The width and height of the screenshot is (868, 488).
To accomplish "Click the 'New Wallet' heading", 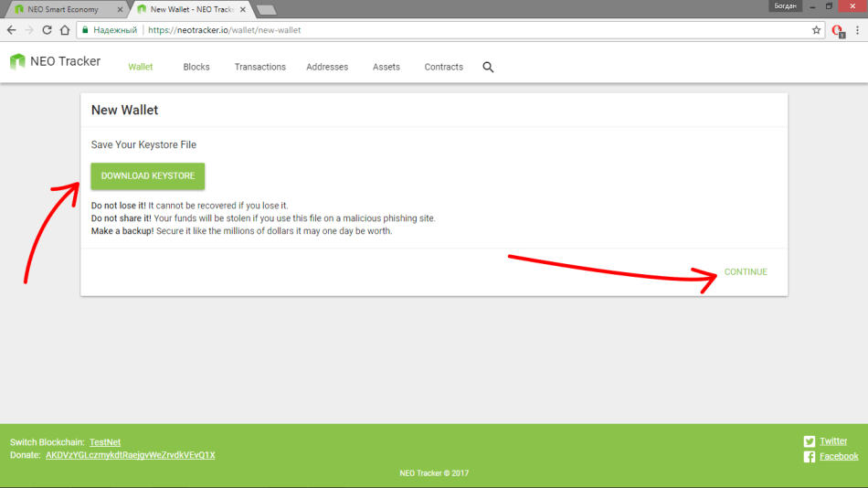I will [x=124, y=110].
